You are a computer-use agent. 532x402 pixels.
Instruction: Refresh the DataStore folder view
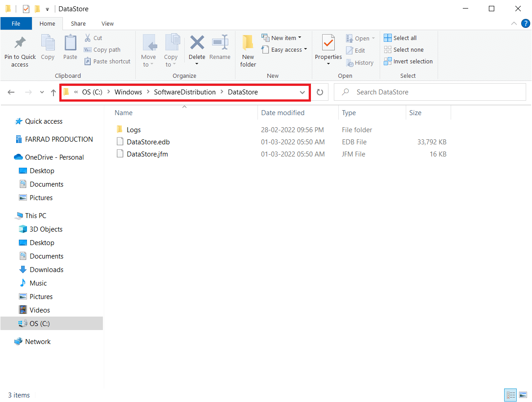coord(319,92)
